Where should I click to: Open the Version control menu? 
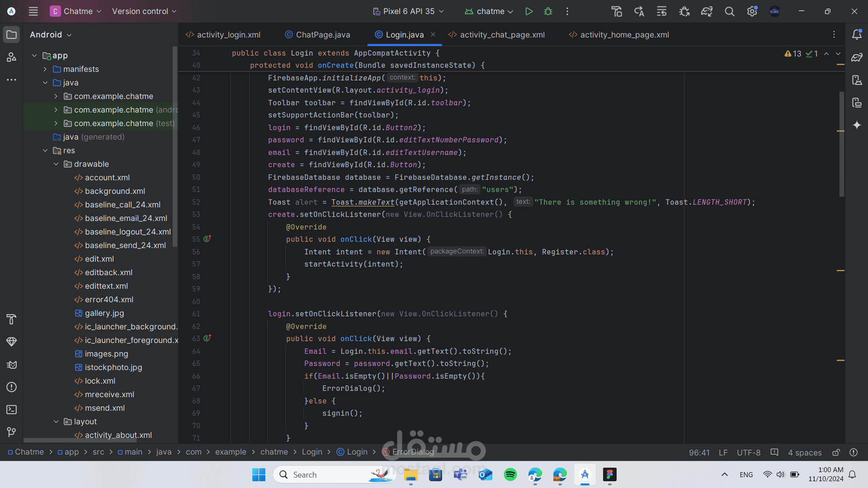click(x=144, y=11)
